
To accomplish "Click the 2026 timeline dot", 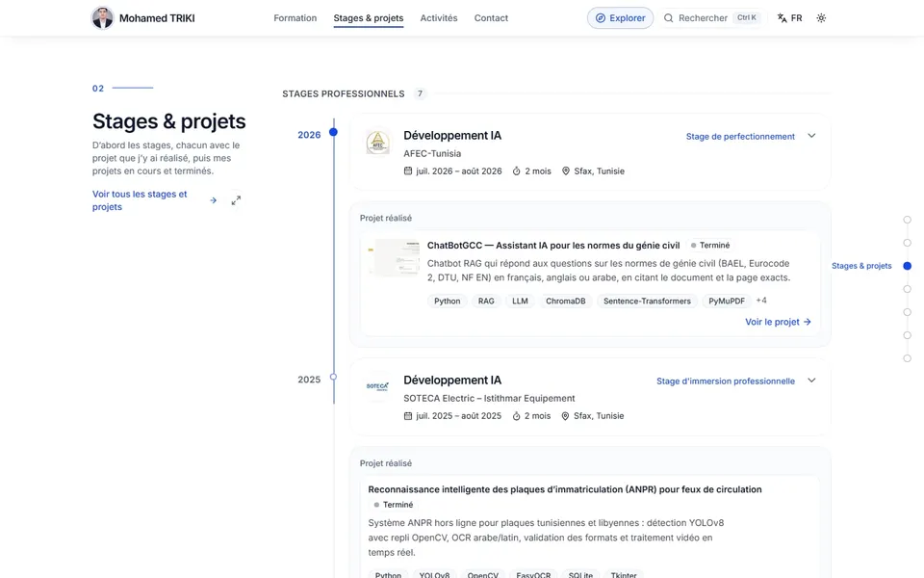I will [334, 132].
